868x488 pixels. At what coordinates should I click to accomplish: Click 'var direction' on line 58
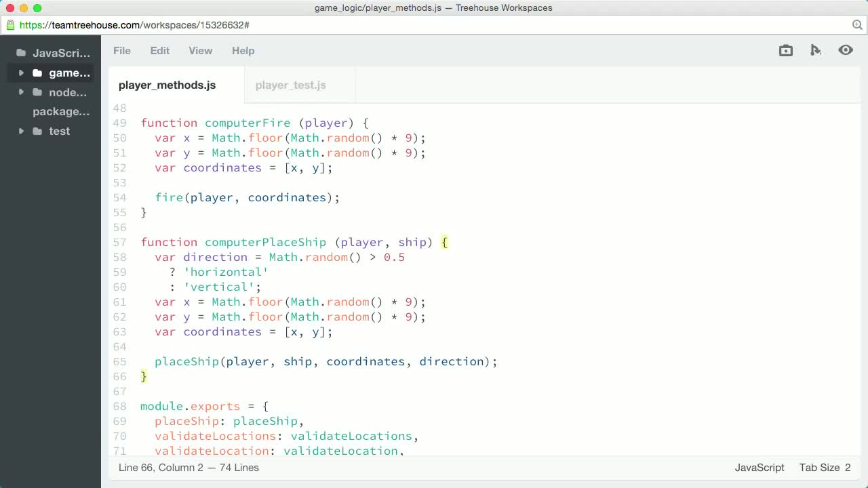click(201, 257)
